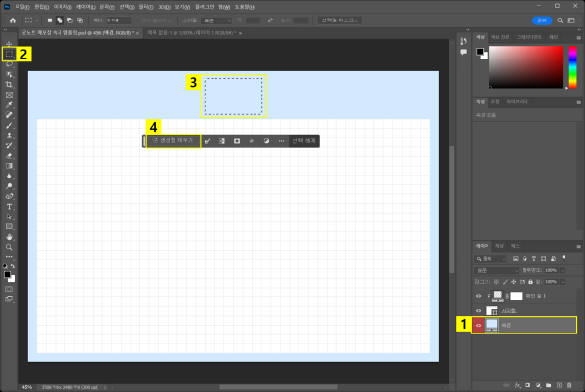This screenshot has height=392, width=585.
Task: Select the Blur tool
Action: pyautogui.click(x=9, y=176)
